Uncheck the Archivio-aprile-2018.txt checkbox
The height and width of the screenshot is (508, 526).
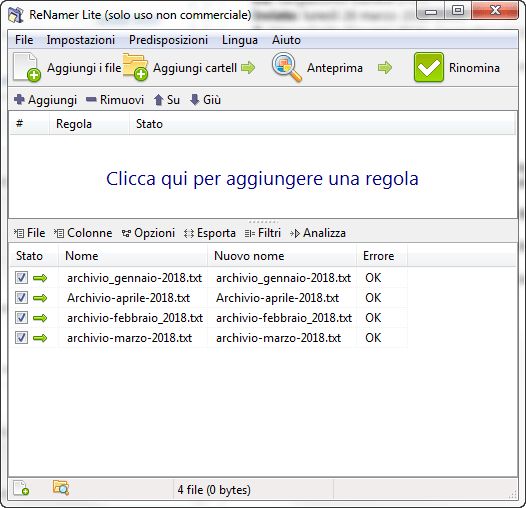point(21,298)
